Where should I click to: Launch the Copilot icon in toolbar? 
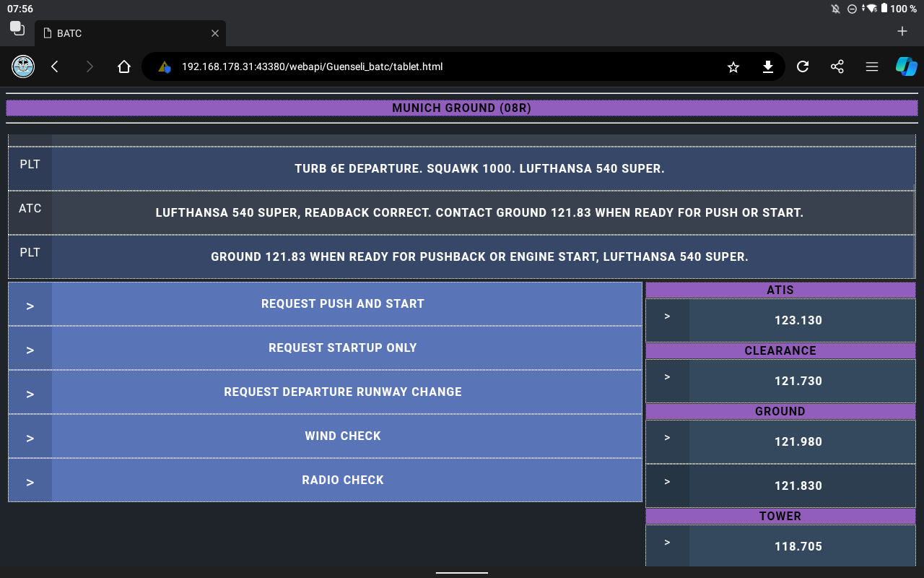pos(907,66)
